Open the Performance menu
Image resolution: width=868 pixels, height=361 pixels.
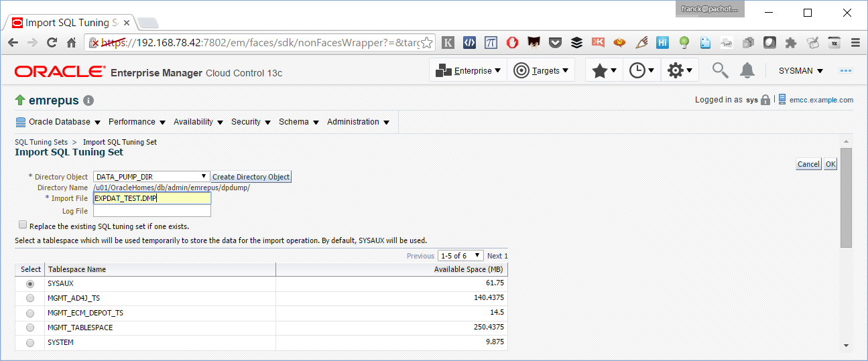coord(137,122)
